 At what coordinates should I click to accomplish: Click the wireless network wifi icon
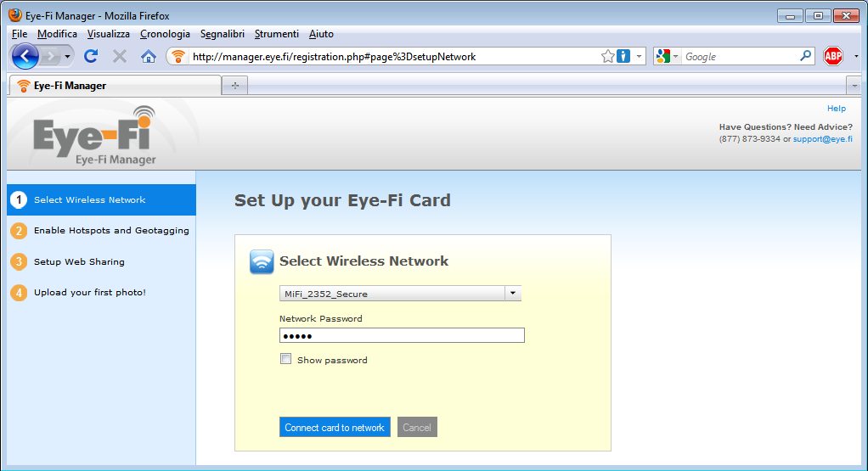(262, 261)
